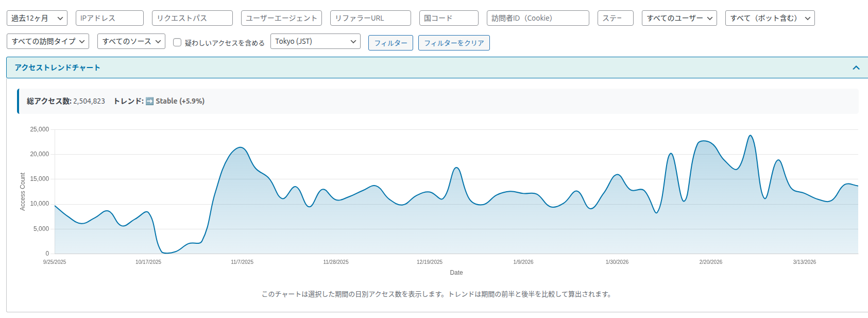Click the 11/28/2025 date axis label

pos(336,262)
